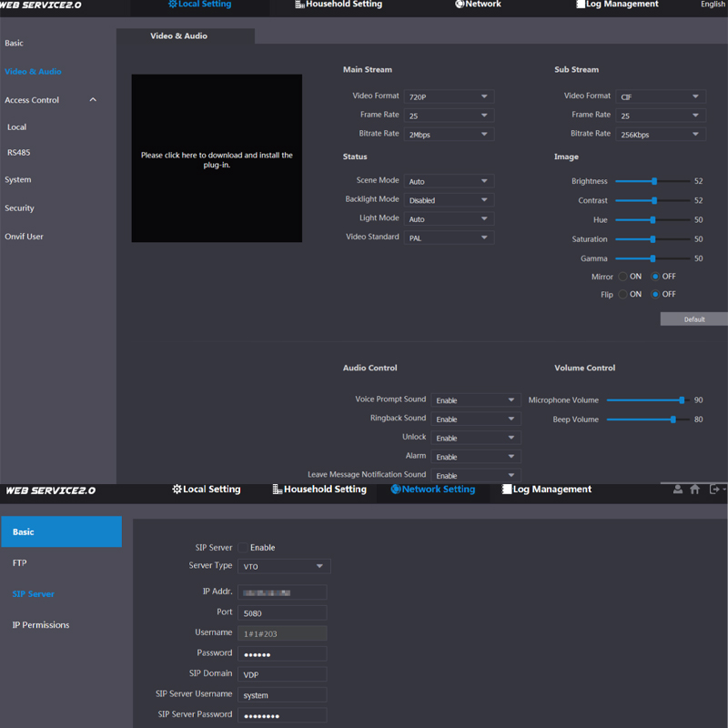Click the Log Management document icon in the top header
The height and width of the screenshot is (728, 728).
(x=581, y=5)
